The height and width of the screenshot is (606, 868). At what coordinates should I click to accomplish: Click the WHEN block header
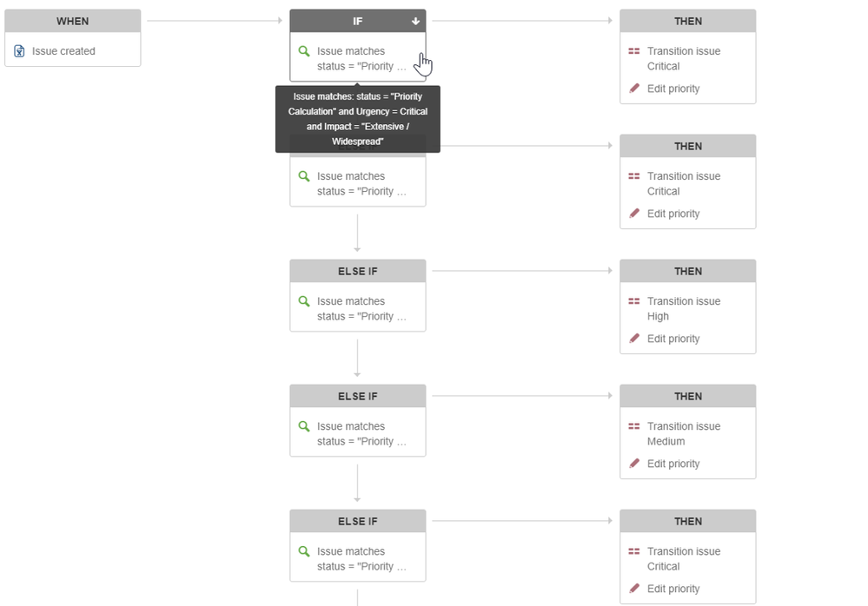click(x=73, y=21)
